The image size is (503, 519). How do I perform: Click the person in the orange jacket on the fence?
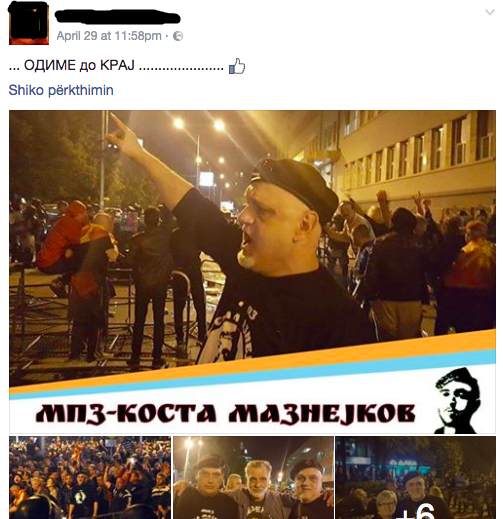63,238
